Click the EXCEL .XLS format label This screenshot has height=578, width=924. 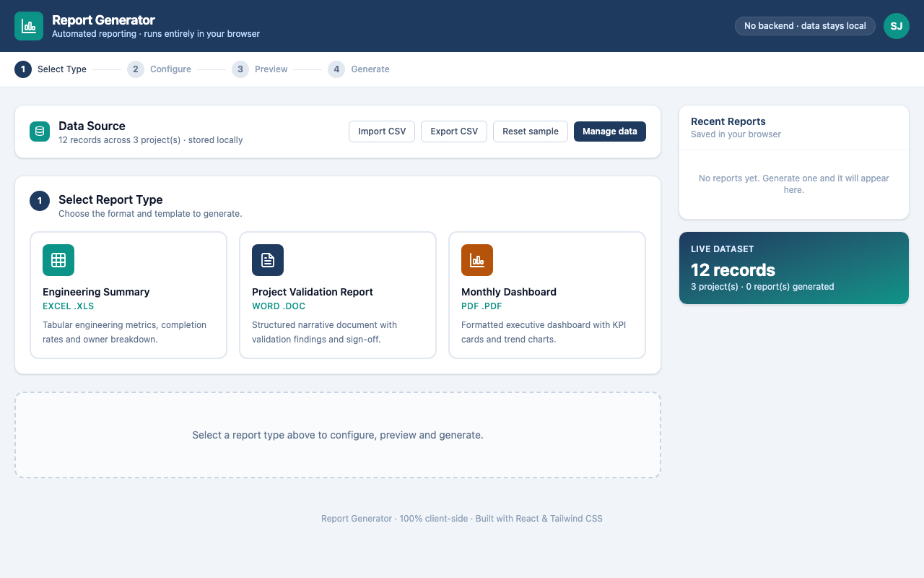click(x=69, y=306)
